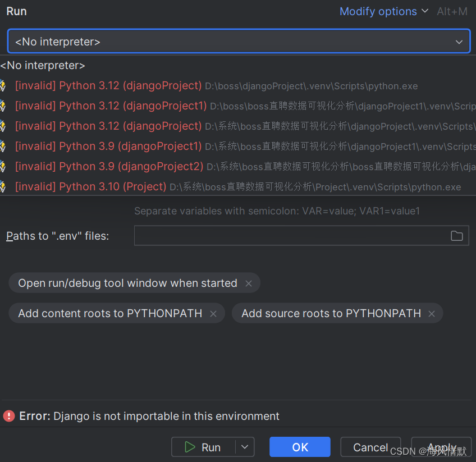Remove "Add source roots to PYTHONPATH" option
Image resolution: width=476 pixels, height=462 pixels.
[x=431, y=313]
